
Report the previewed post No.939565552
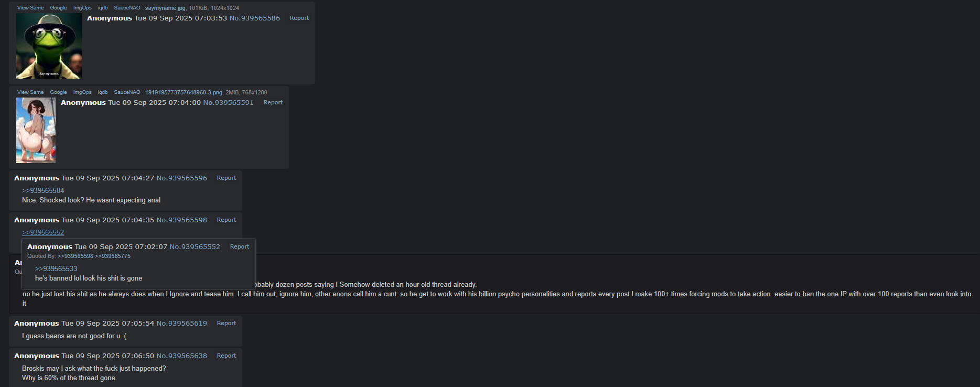[240, 246]
